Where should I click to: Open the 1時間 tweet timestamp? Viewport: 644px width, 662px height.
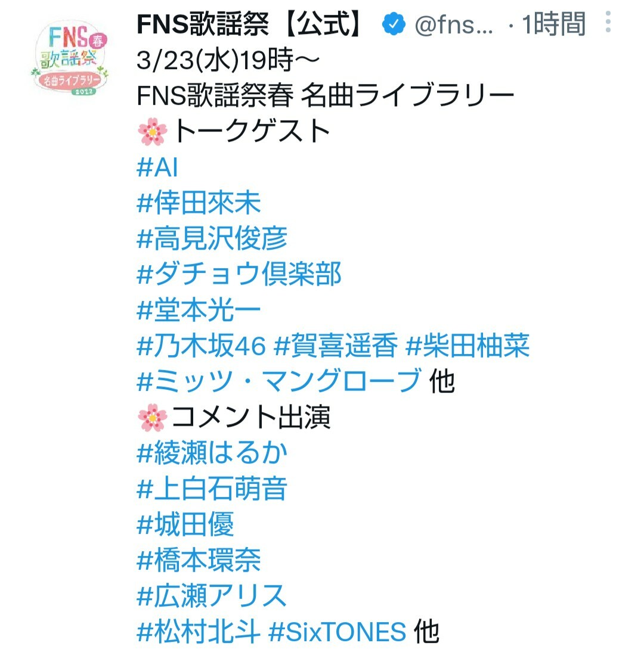pyautogui.click(x=553, y=24)
